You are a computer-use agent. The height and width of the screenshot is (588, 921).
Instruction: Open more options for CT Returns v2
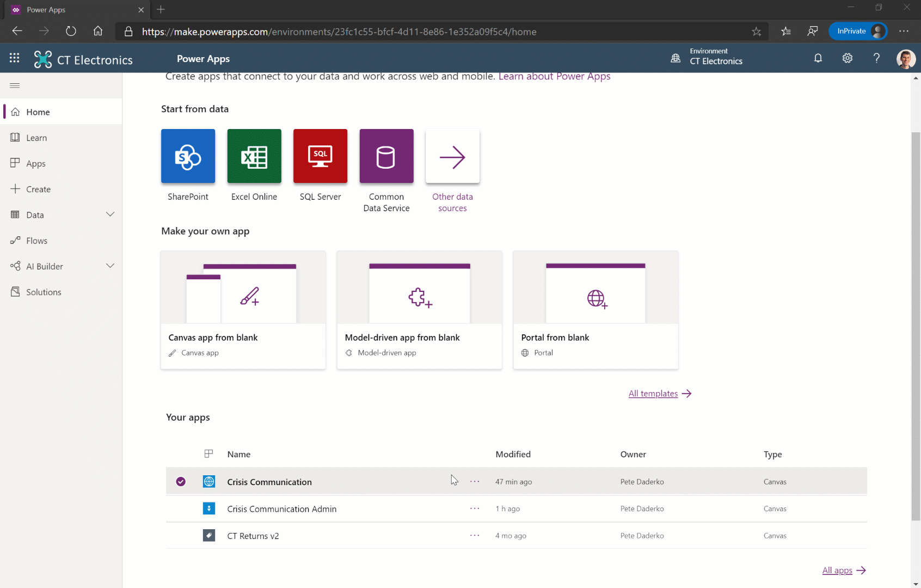coord(475,536)
